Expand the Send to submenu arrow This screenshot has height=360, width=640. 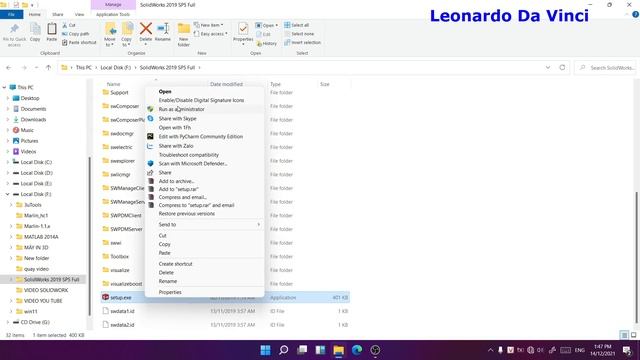pos(258,224)
